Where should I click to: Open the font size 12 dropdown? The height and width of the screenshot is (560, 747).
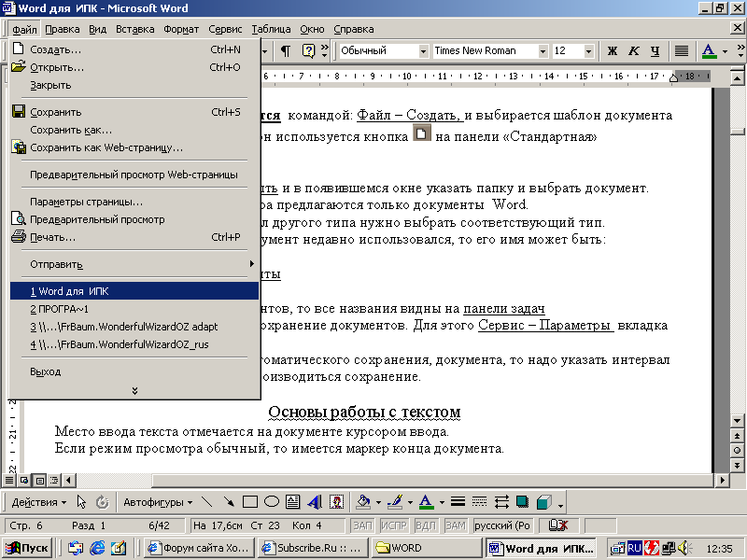click(x=588, y=51)
